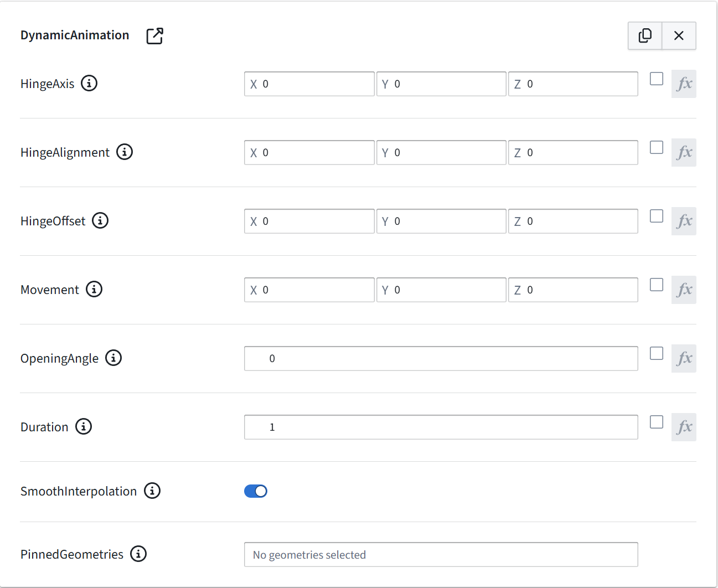Open DynamicAnimation in a new window
Image resolution: width=718 pixels, height=588 pixels.
[x=154, y=35]
